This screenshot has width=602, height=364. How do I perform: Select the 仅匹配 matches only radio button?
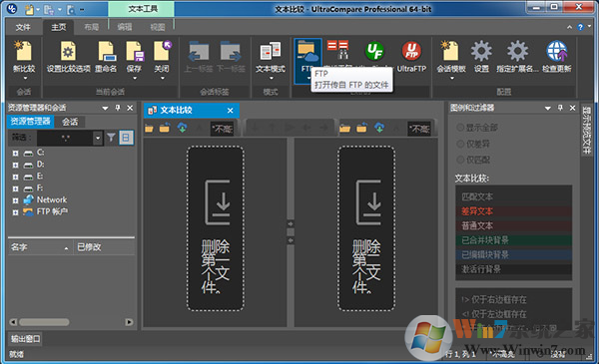460,160
